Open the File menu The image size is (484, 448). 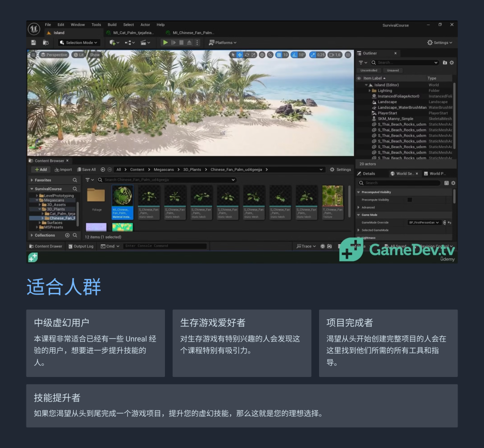(x=48, y=25)
